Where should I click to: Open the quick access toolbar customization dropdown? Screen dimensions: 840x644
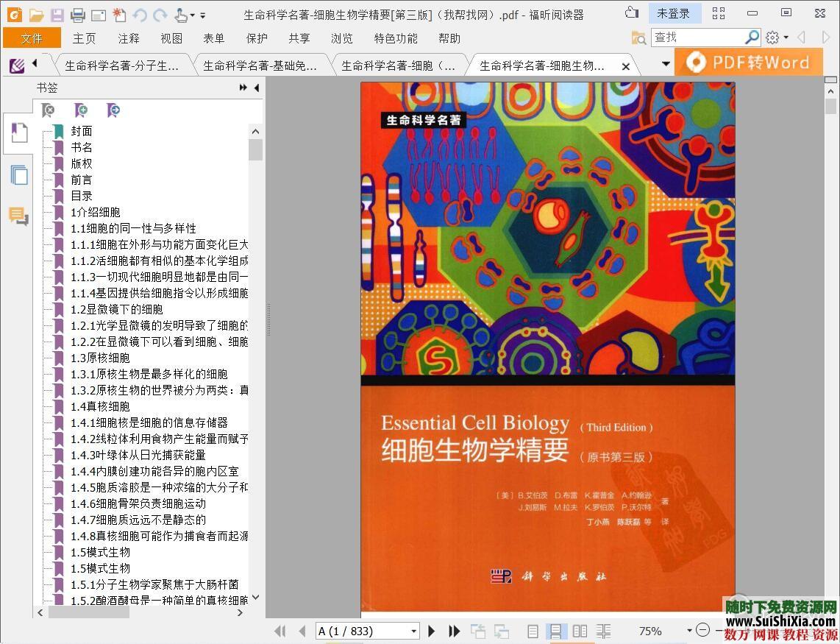coord(202,16)
